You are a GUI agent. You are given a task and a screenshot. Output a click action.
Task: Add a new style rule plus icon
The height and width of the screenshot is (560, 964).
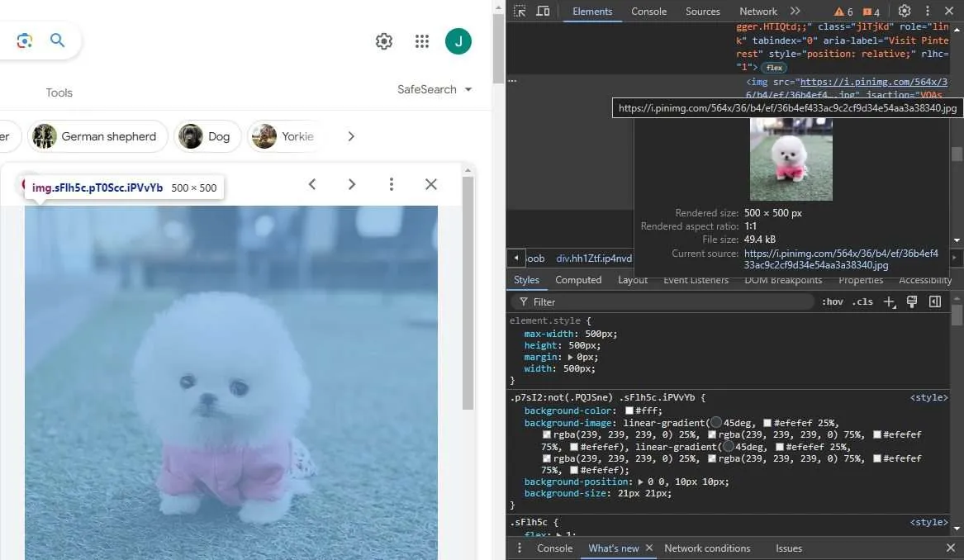889,301
